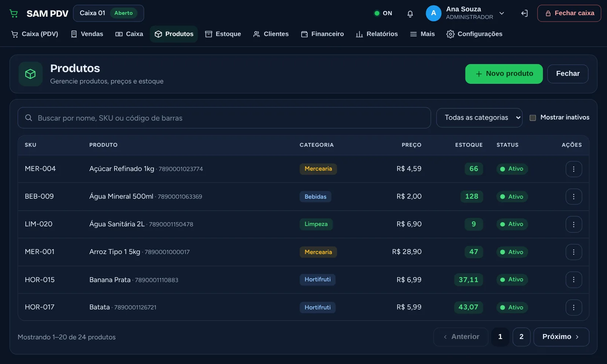Click the stock value 37,11
Screen dimensions: 607x364
pyautogui.click(x=469, y=280)
